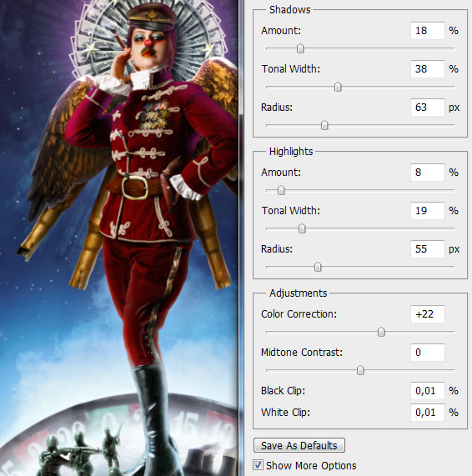Click the Shadows group label

289,10
